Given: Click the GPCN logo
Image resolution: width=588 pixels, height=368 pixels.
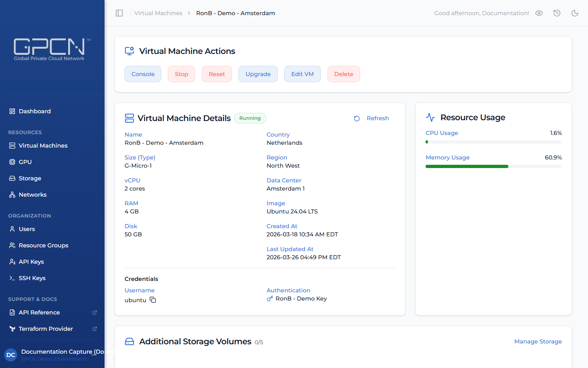Looking at the screenshot, I should tap(52, 49).
